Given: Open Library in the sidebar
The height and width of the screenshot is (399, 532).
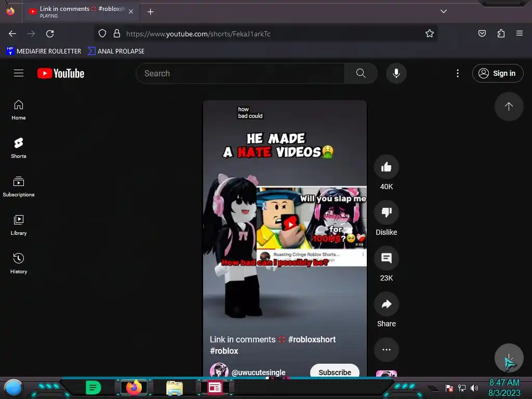Looking at the screenshot, I should (x=19, y=225).
